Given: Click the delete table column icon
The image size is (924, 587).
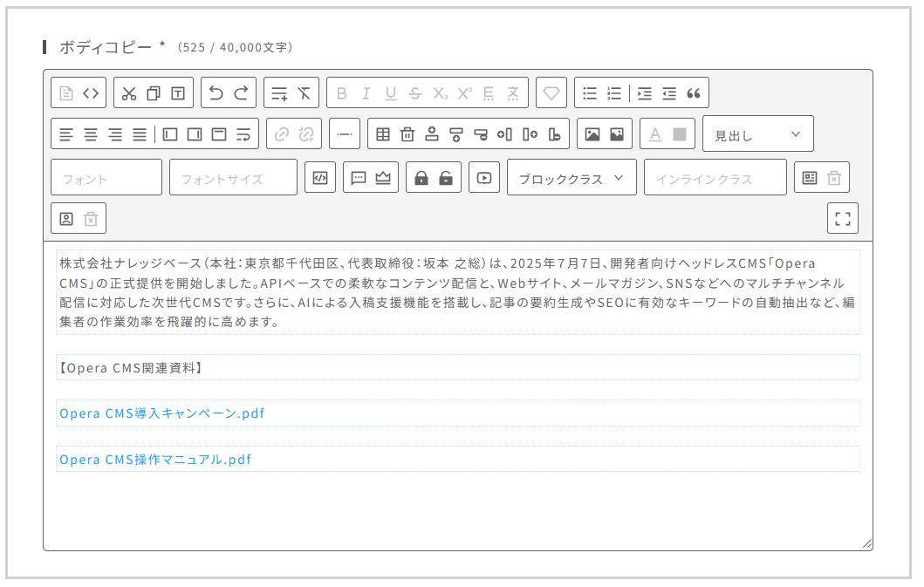Looking at the screenshot, I should (555, 134).
